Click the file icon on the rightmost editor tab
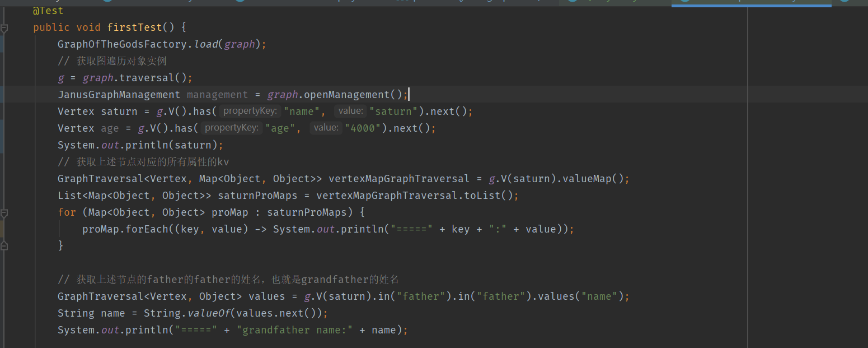This screenshot has height=348, width=868. coord(846,3)
